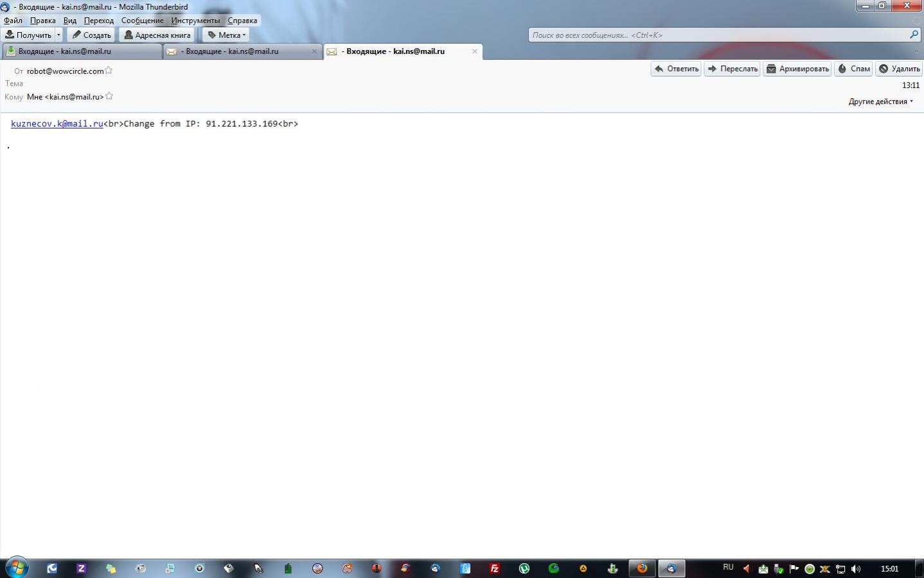Screen dimensions: 924x578
Task: Open the Получить dropdown arrow
Action: click(x=58, y=35)
